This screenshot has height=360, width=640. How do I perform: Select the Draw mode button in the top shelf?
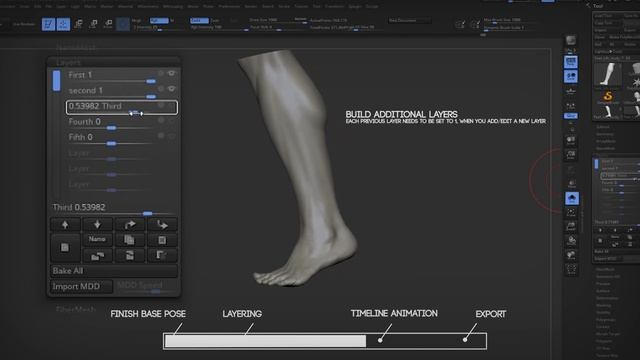click(x=63, y=24)
